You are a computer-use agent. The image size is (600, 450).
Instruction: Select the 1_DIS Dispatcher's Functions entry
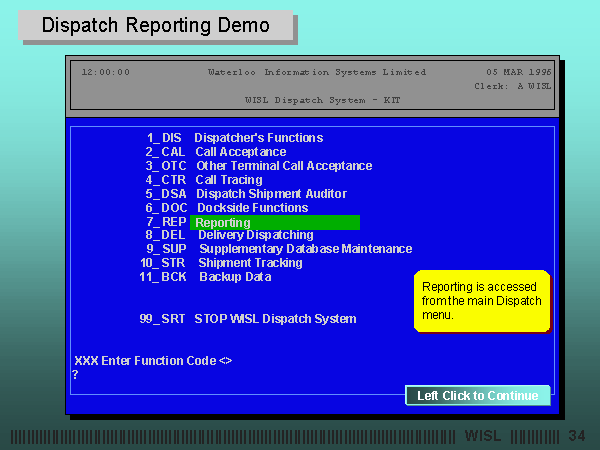235,138
